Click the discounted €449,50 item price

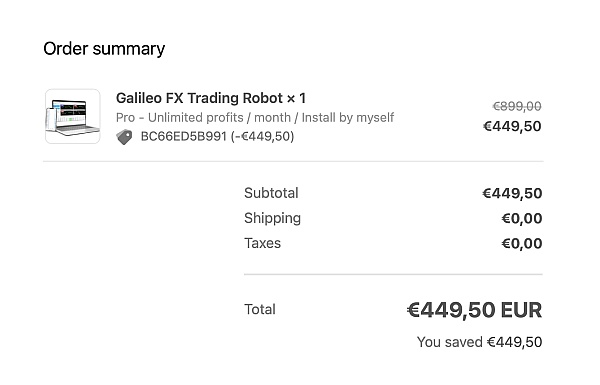pos(512,126)
